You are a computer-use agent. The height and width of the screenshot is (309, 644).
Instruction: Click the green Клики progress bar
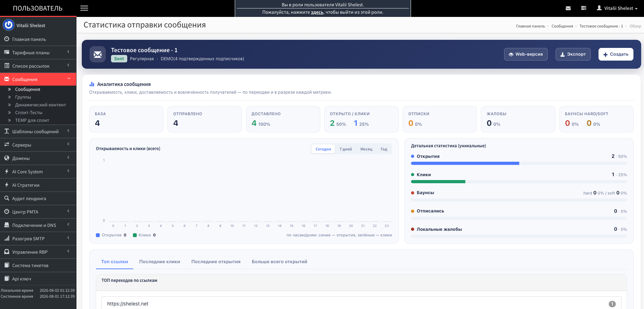point(438,182)
